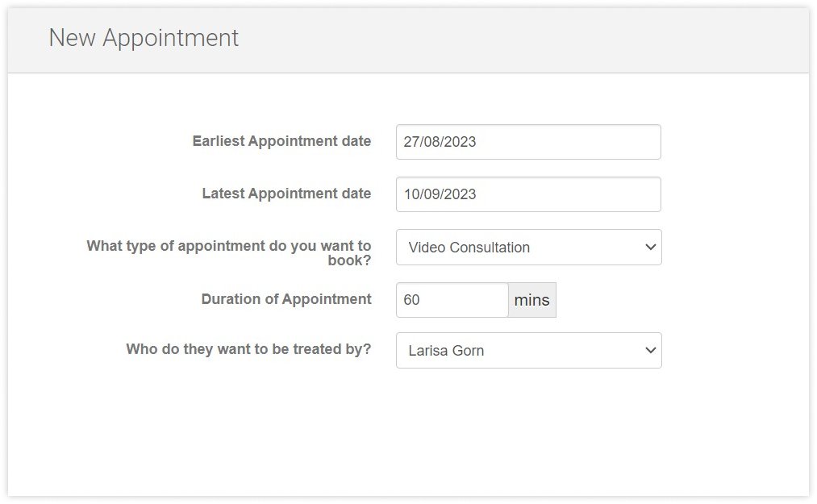Select the 10/09/2023 date text
The image size is (817, 504).
(440, 194)
